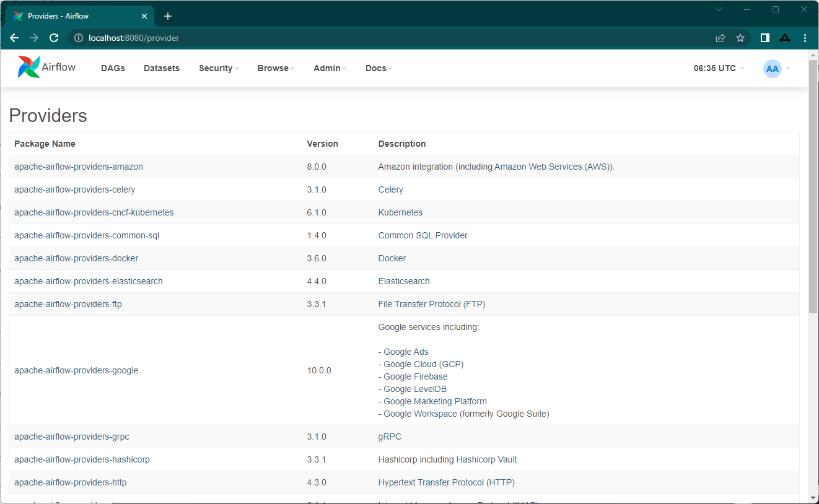The height and width of the screenshot is (504, 819).
Task: Open the Datasets page
Action: 162,68
